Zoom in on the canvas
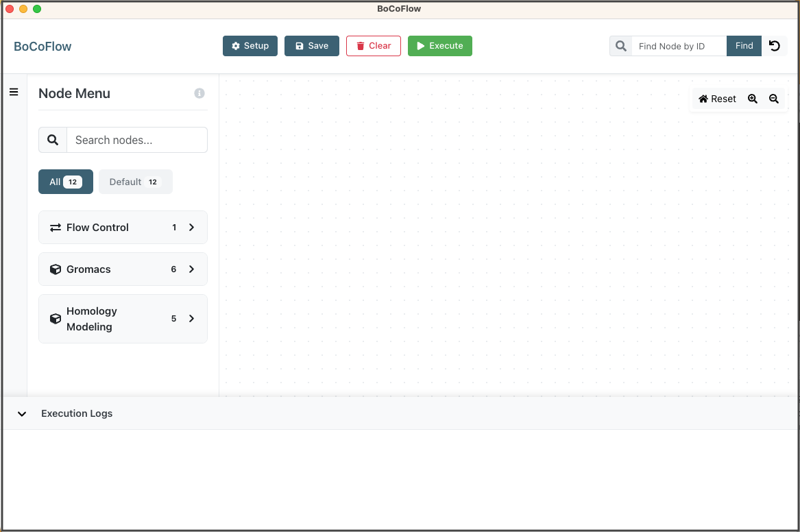Image resolution: width=800 pixels, height=532 pixels. [753, 99]
